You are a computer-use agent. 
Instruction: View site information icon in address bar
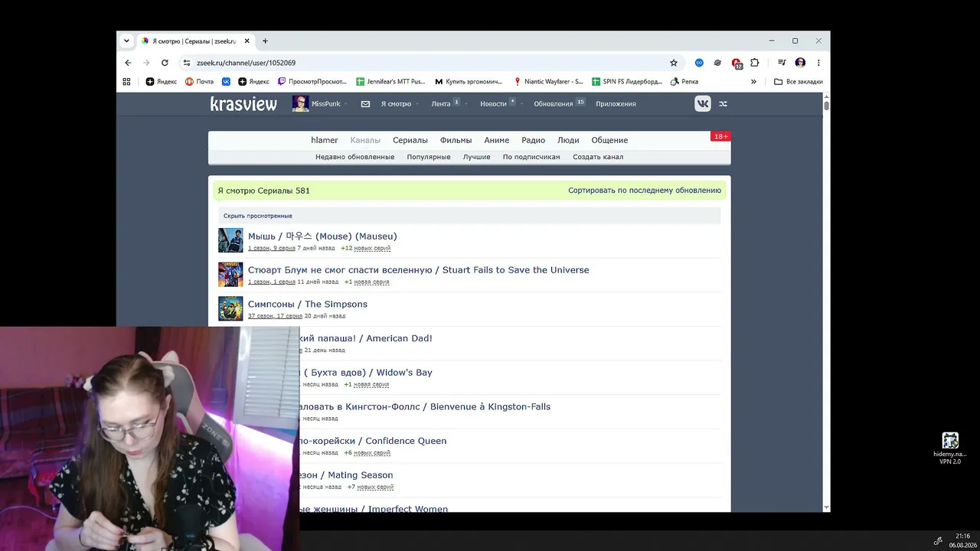(x=186, y=63)
